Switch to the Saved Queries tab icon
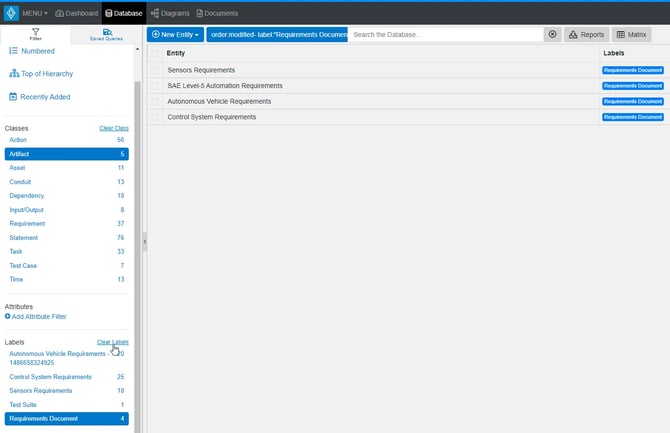670x433 pixels. pos(106,35)
